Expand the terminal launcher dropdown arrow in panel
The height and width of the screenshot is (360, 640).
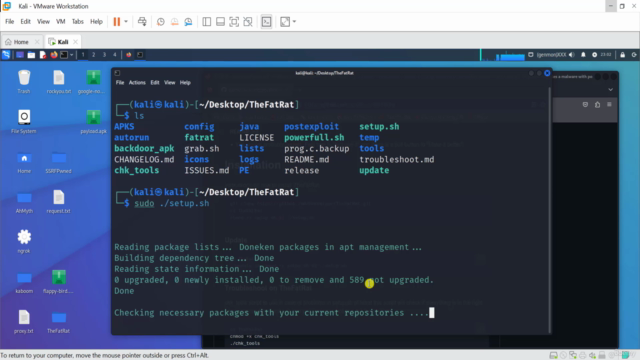pos(72,55)
